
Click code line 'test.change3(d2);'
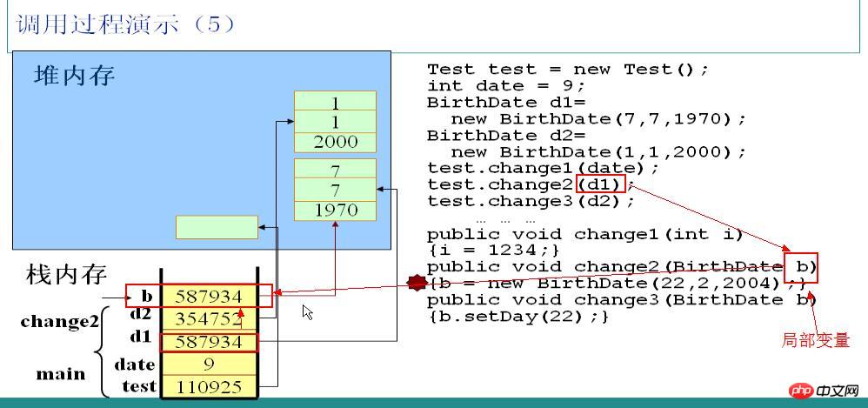(531, 201)
